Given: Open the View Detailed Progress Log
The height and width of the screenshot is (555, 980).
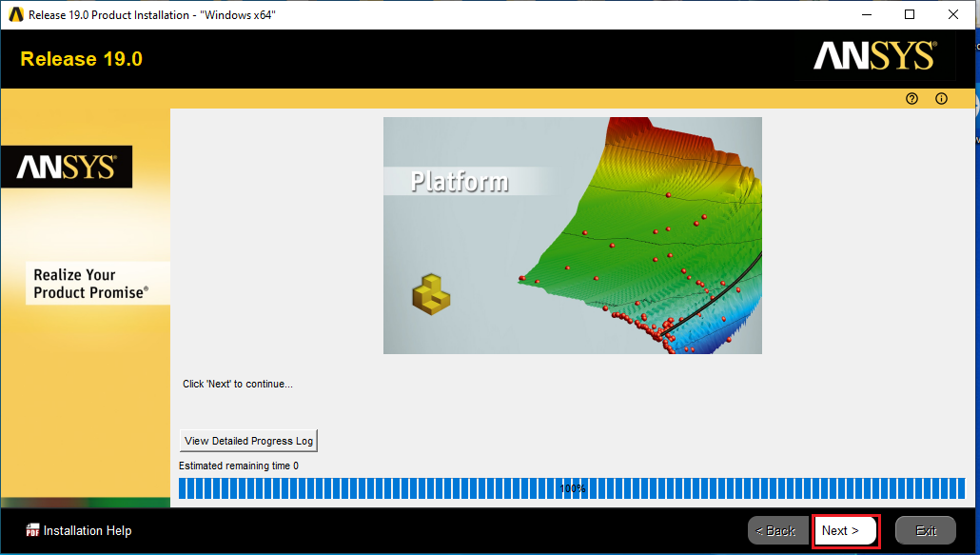Looking at the screenshot, I should (248, 441).
